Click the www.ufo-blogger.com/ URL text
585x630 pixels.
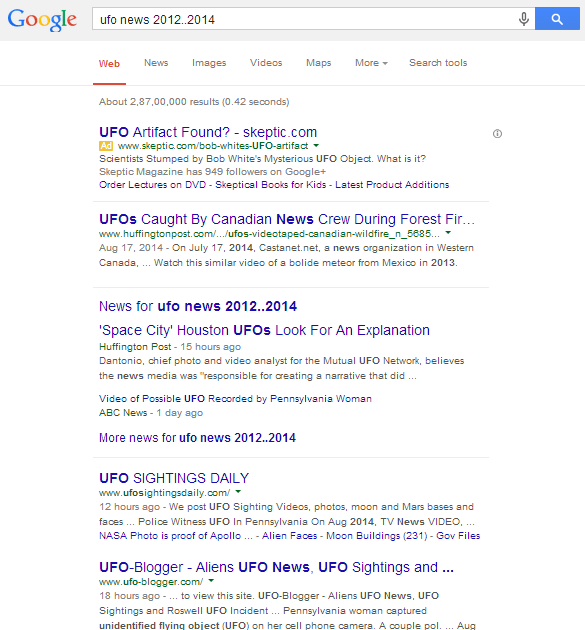coord(151,582)
